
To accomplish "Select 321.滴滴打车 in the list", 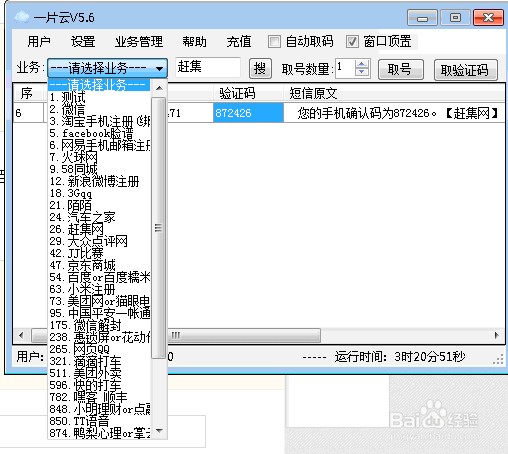I will pos(99,361).
